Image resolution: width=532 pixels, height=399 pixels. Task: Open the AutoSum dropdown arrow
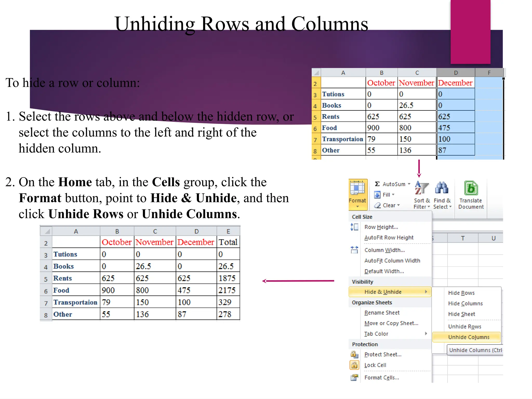(409, 184)
